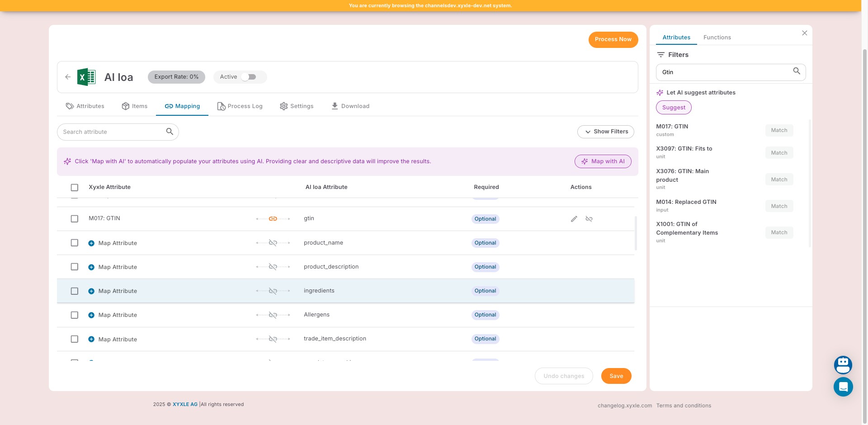Expand the Show Filters dropdown
The width and height of the screenshot is (868, 425).
click(x=606, y=132)
